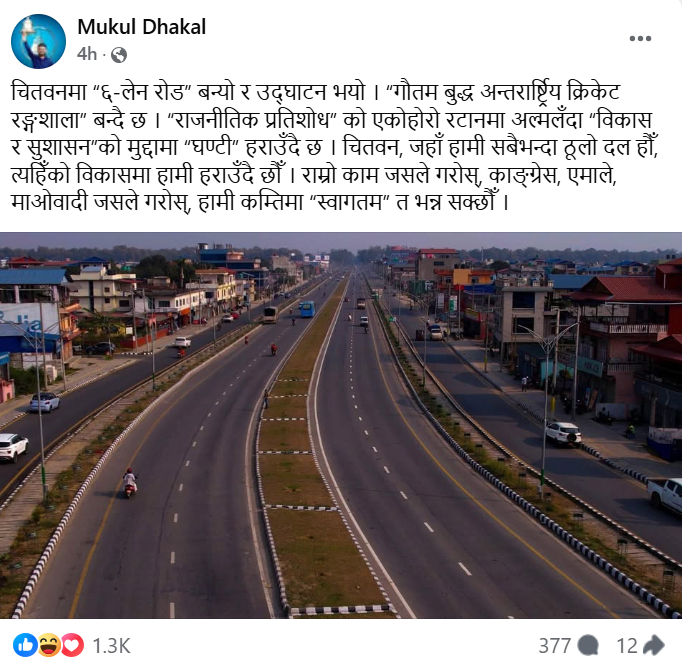Image resolution: width=682 pixels, height=668 pixels.
Task: Open Mukul Dhakal's profile picture
Action: 38,41
